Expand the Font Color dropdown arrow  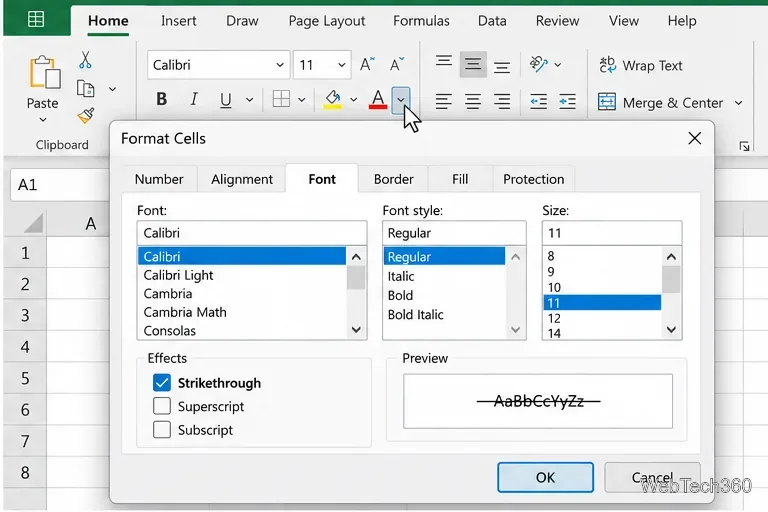point(401,100)
